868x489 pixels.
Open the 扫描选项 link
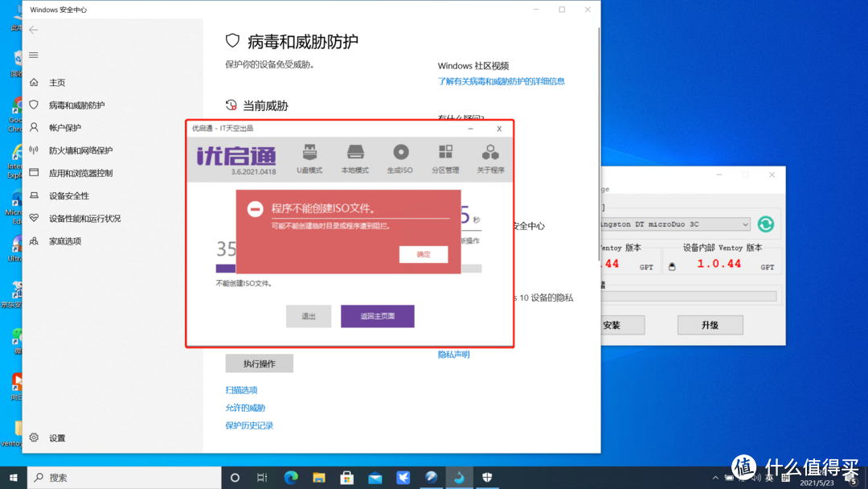[241, 389]
